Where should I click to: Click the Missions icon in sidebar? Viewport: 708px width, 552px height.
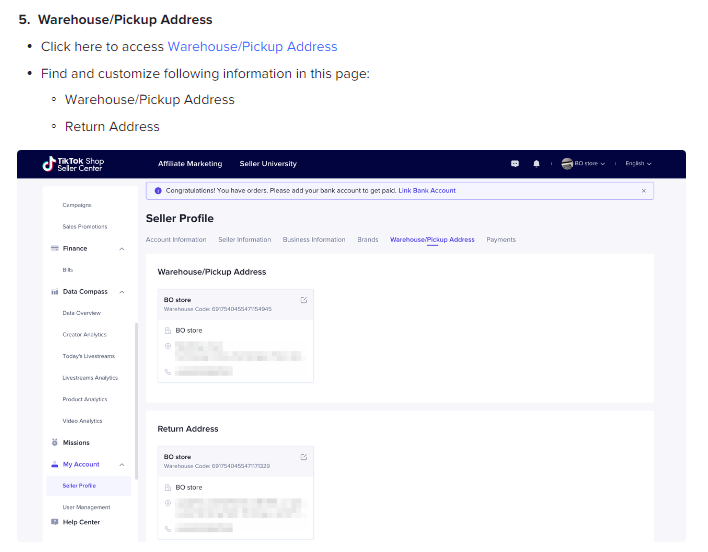[54, 442]
